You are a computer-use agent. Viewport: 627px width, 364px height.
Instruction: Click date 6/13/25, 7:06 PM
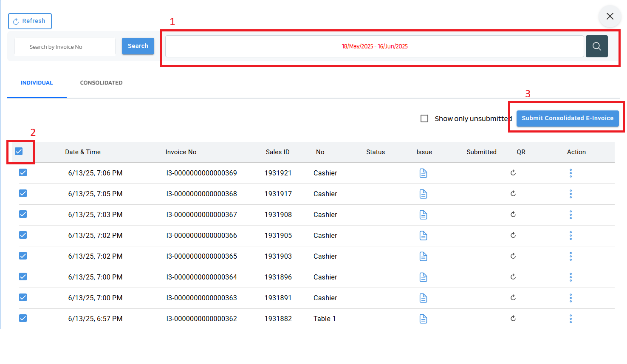coord(96,173)
